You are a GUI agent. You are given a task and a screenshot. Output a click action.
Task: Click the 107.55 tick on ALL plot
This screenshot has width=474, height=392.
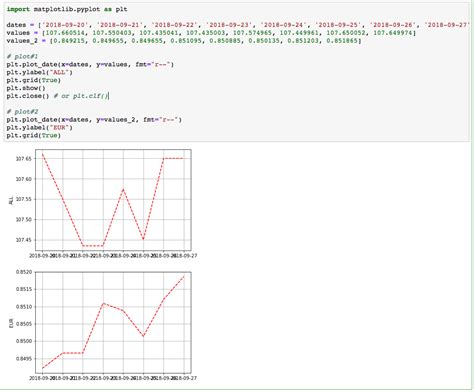click(x=24, y=200)
